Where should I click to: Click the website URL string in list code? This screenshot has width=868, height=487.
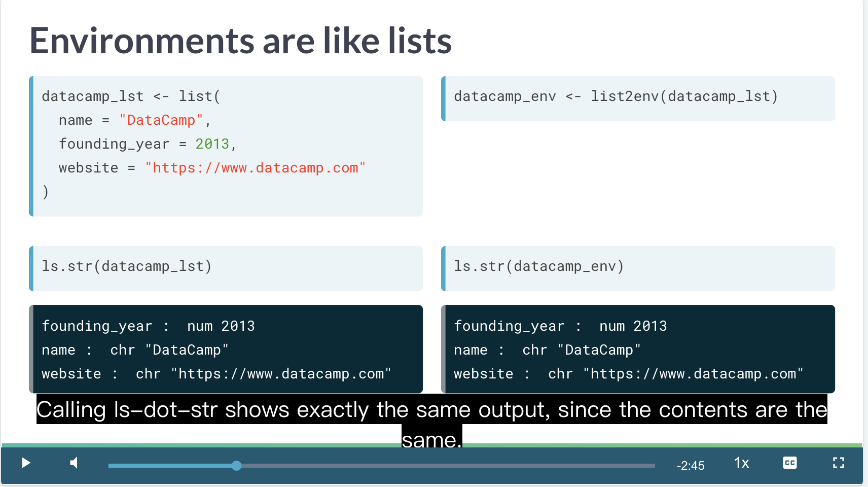point(255,168)
